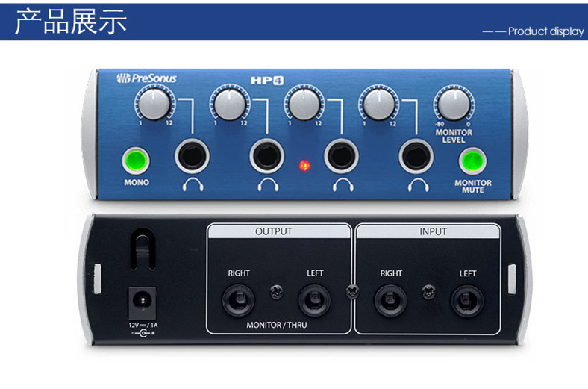
Task: Click the -80 marking on Monitor Level knob
Action: coord(440,124)
